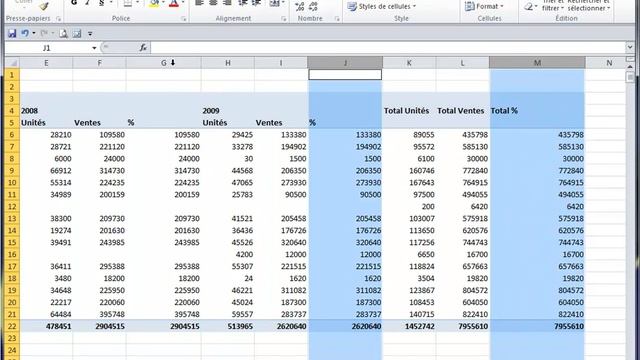640x360 pixels.
Task: Open the Police dialog launcher
Action: point(184,19)
